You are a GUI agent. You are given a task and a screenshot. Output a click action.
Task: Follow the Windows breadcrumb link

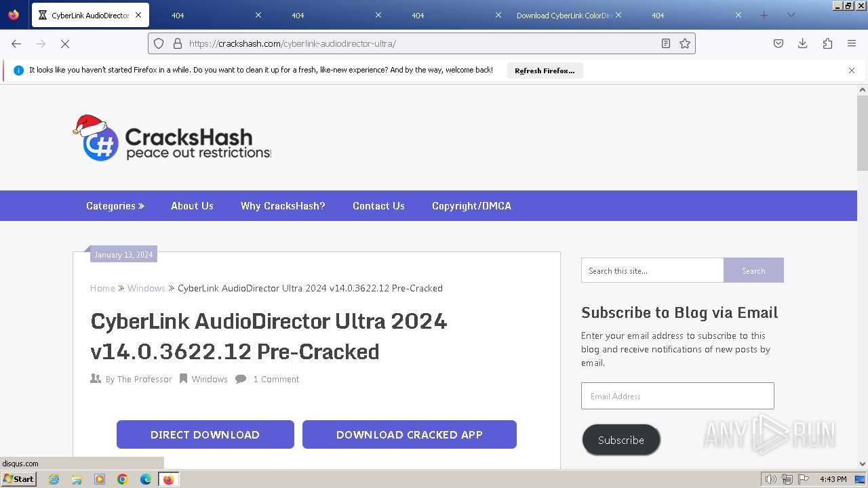146,288
